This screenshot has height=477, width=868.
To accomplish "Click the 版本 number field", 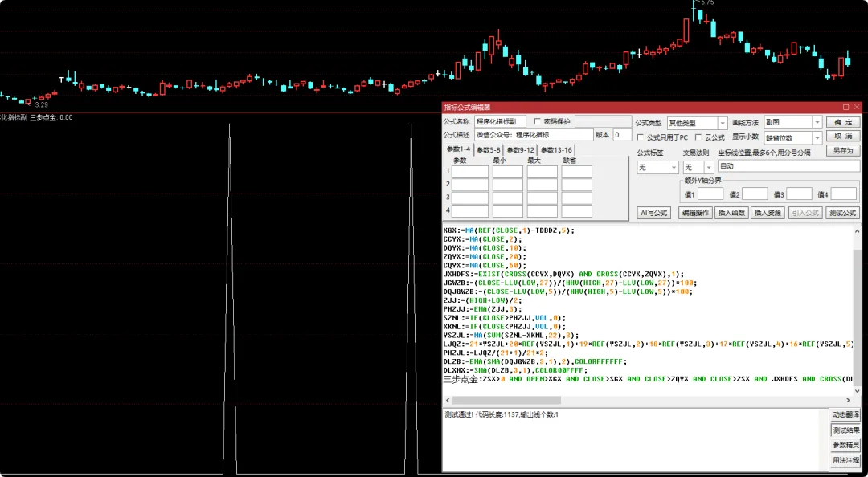I will point(622,135).
